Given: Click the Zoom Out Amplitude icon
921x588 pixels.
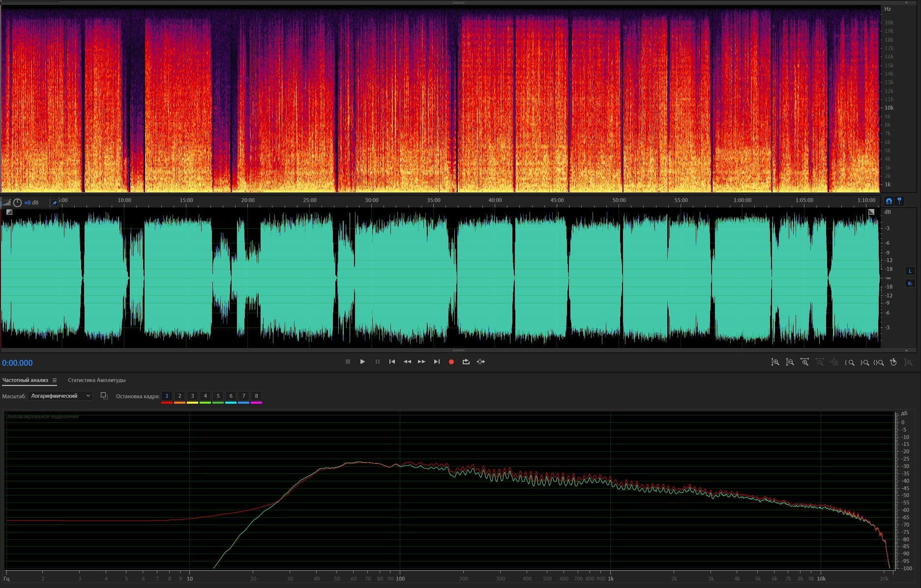Looking at the screenshot, I should 790,362.
